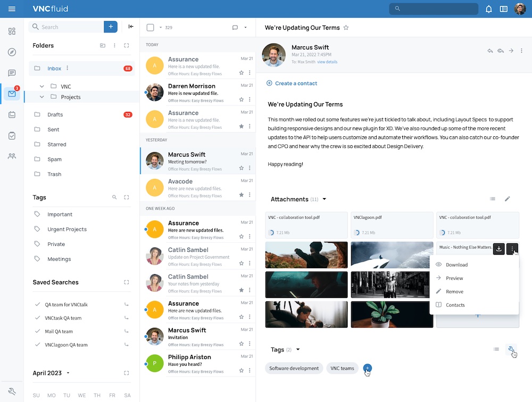Collapse the VNC folder chevron
The height and width of the screenshot is (402, 532).
coord(41,86)
